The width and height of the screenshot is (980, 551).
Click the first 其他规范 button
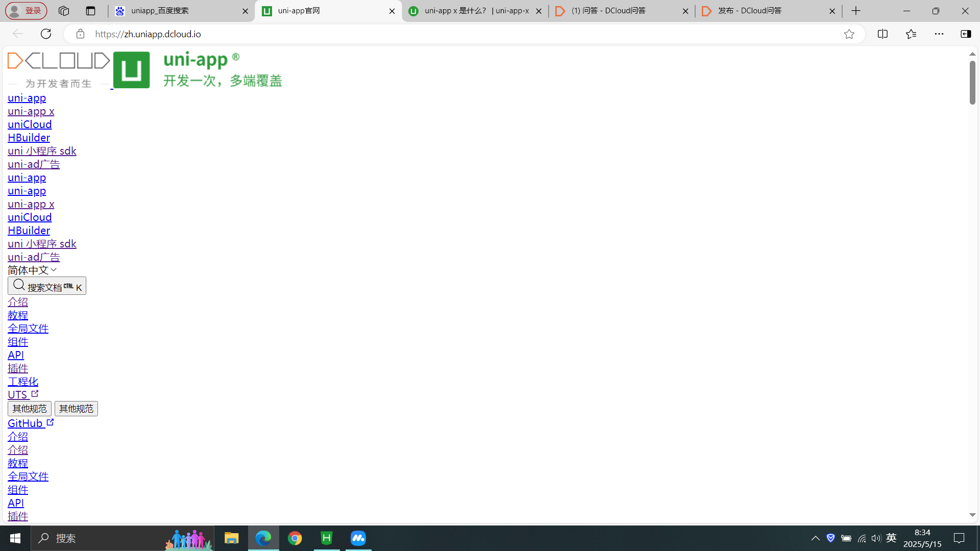pyautogui.click(x=30, y=409)
